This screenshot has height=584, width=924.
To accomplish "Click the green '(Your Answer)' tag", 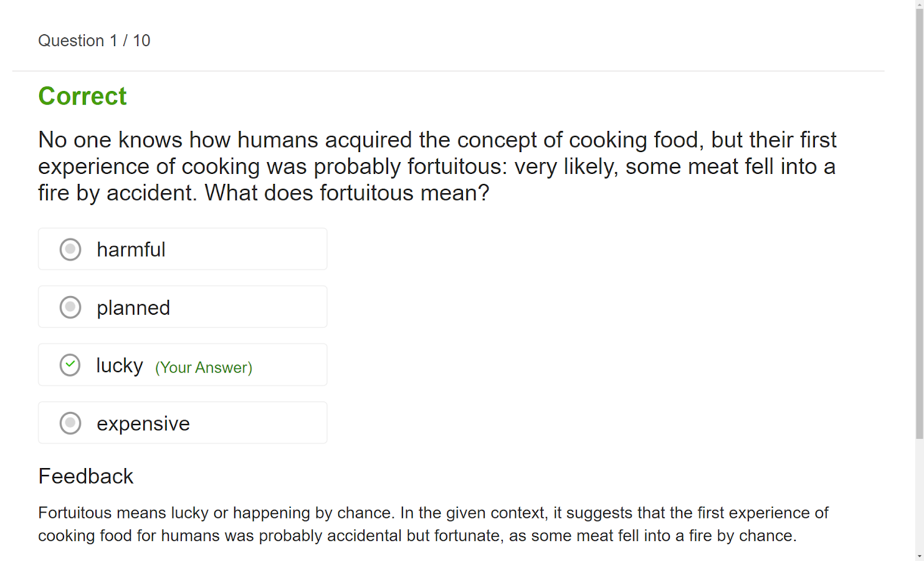I will point(204,368).
